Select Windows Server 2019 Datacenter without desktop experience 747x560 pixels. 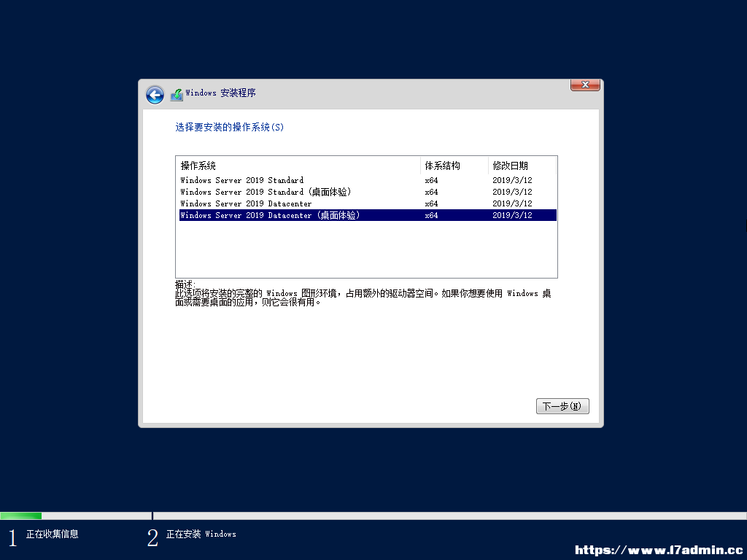(368, 203)
